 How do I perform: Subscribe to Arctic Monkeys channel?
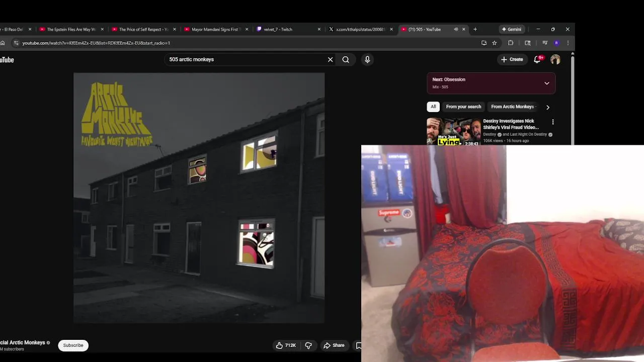coord(73,345)
